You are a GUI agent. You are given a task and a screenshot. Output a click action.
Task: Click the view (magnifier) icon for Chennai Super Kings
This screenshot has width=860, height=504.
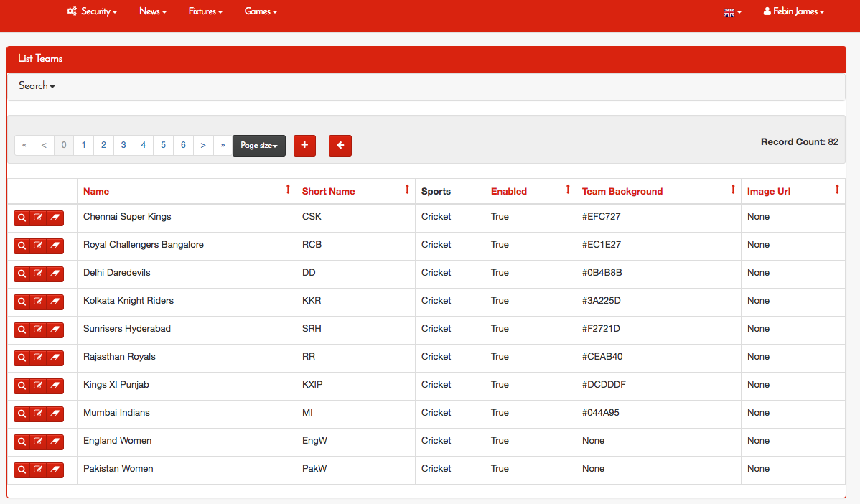pos(22,218)
